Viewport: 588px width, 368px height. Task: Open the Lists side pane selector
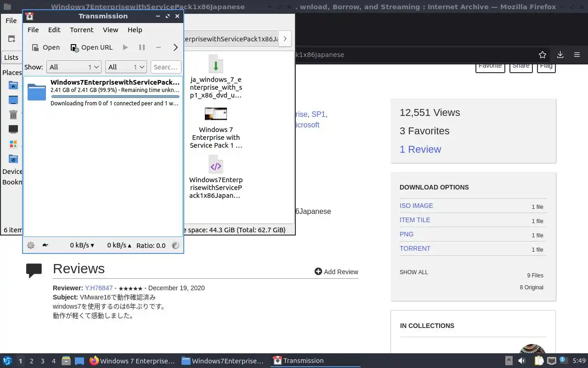11,57
